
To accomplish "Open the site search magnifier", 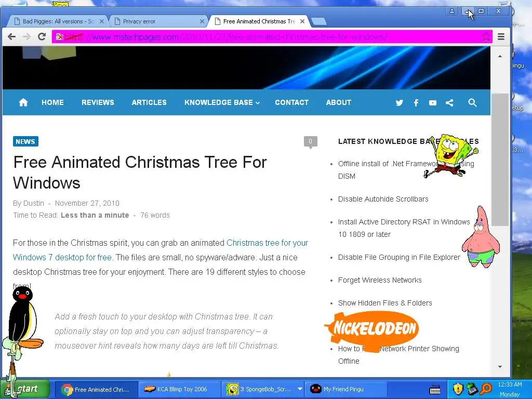I will point(472,102).
